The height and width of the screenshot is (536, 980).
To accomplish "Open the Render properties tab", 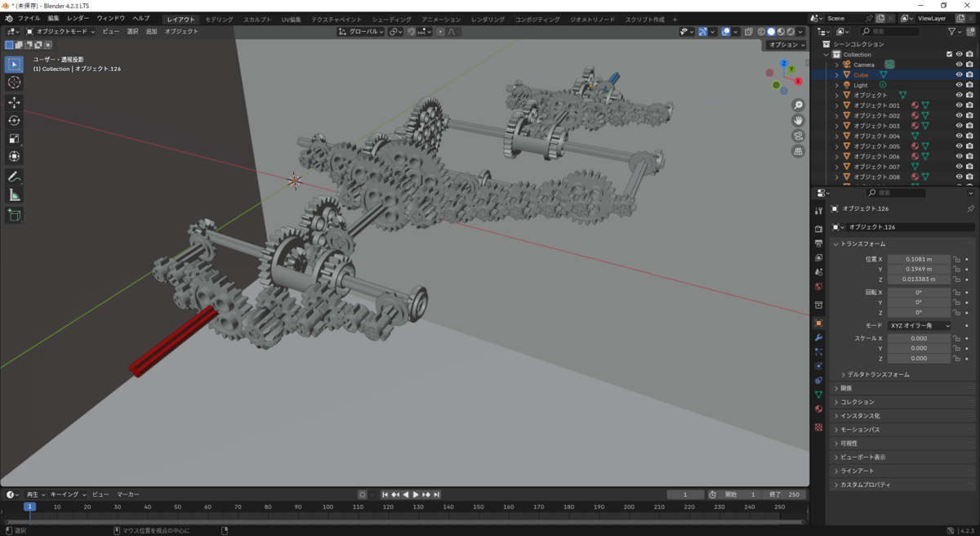I will tap(818, 230).
